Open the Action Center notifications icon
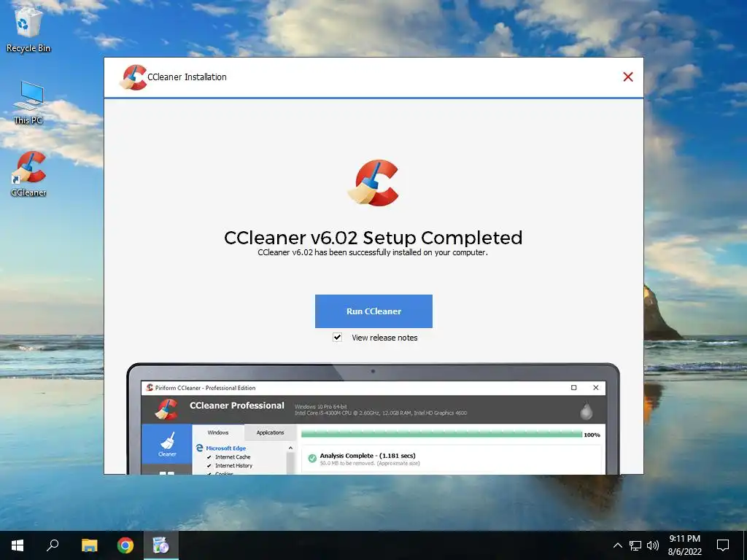 (x=723, y=545)
